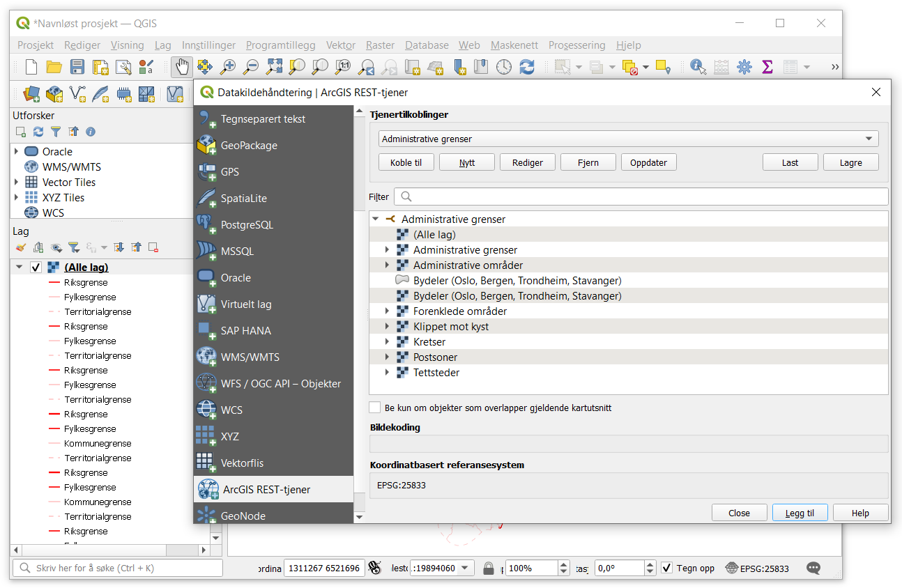Screen dimensions: 902x588
Task: Open the Vektor menu
Action: coord(341,45)
